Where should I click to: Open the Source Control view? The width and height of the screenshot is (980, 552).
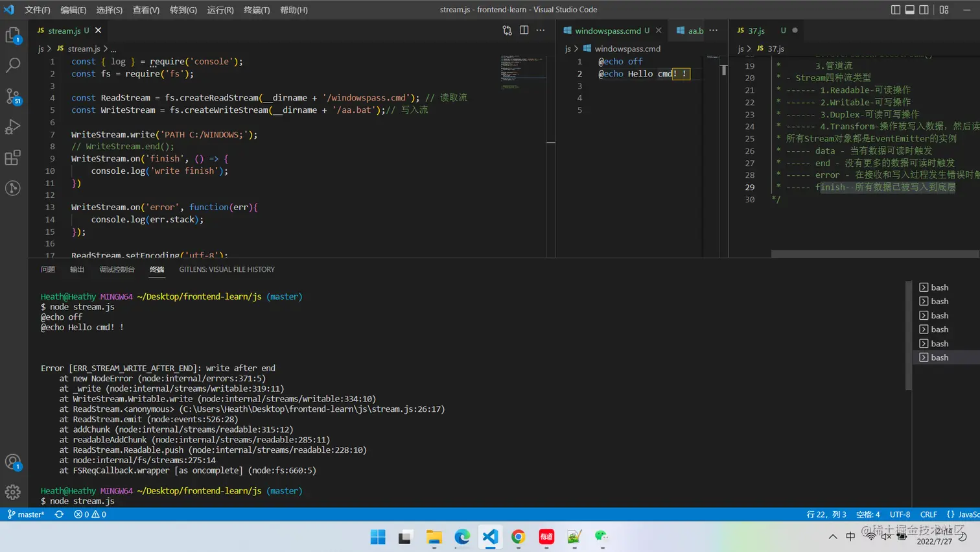(13, 97)
